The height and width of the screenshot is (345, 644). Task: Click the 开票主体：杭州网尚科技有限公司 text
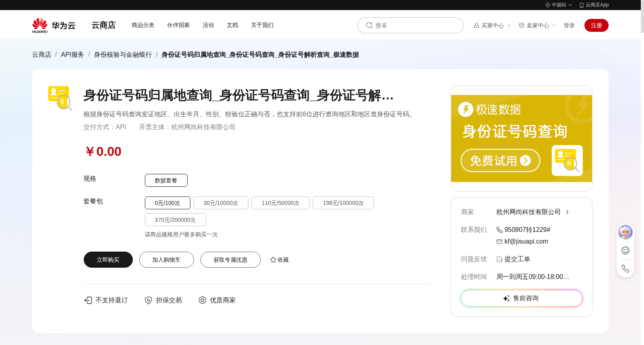(x=187, y=127)
